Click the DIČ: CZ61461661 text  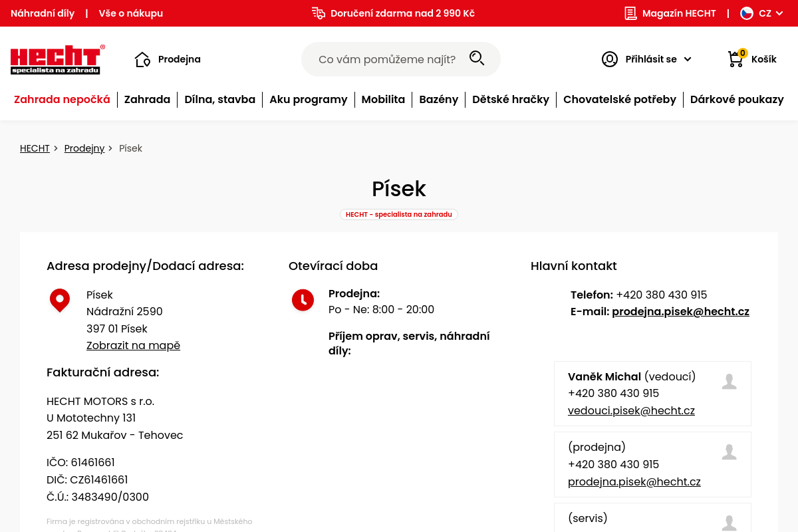(87, 480)
